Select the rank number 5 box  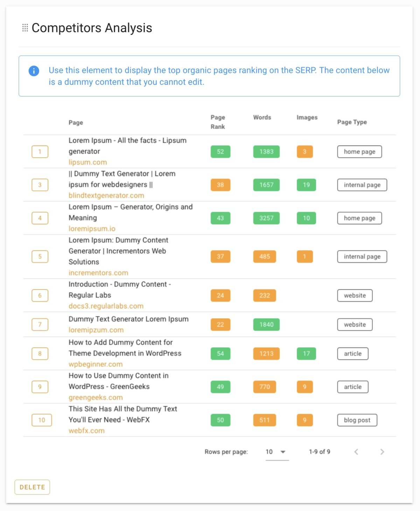coord(40,256)
